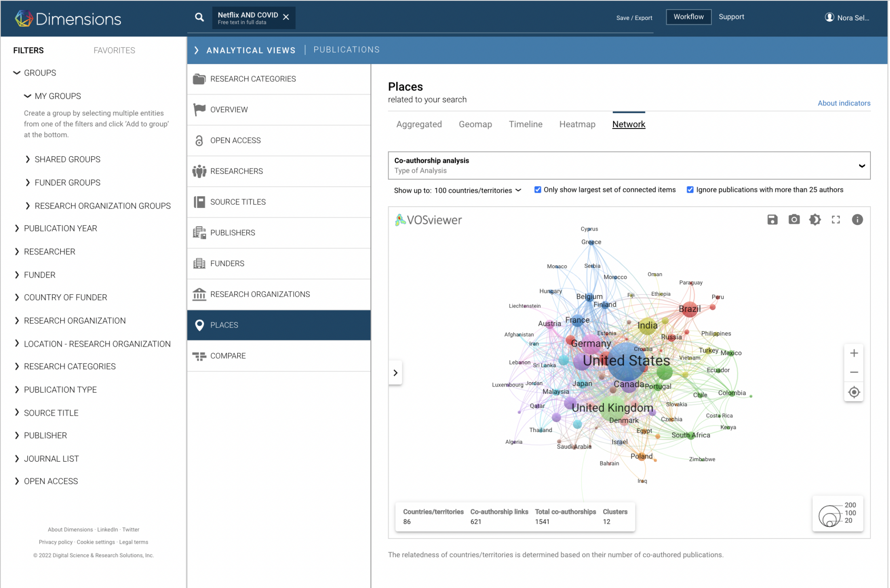Open VOSviewer info icon
890x588 pixels.
click(857, 220)
